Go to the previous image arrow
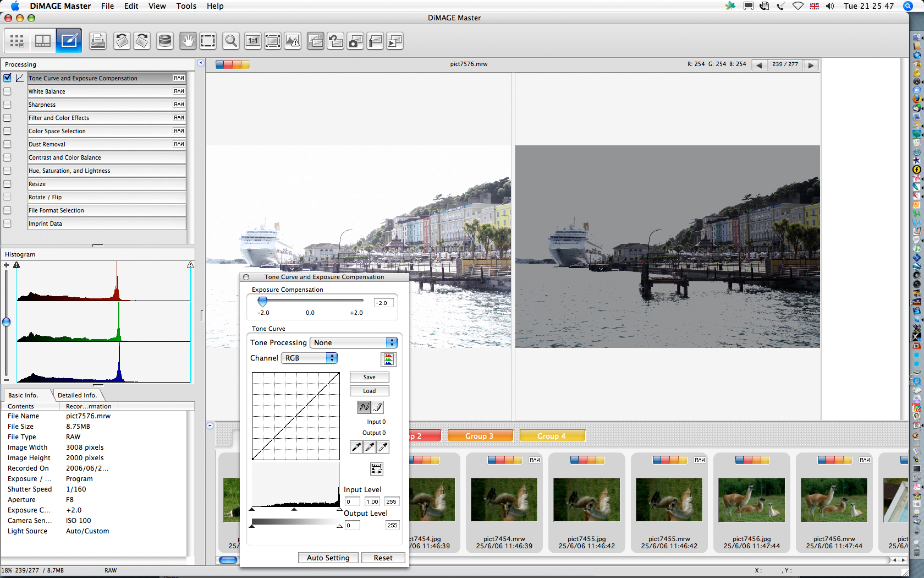Viewport: 924px width, 578px height. (759, 65)
